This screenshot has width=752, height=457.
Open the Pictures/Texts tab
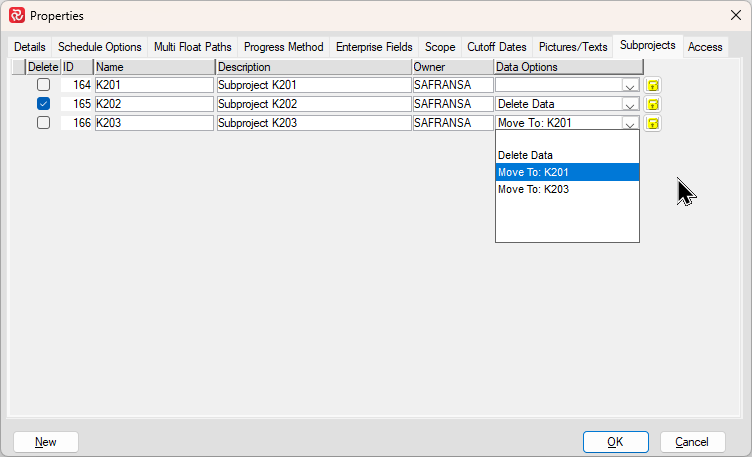tap(573, 47)
